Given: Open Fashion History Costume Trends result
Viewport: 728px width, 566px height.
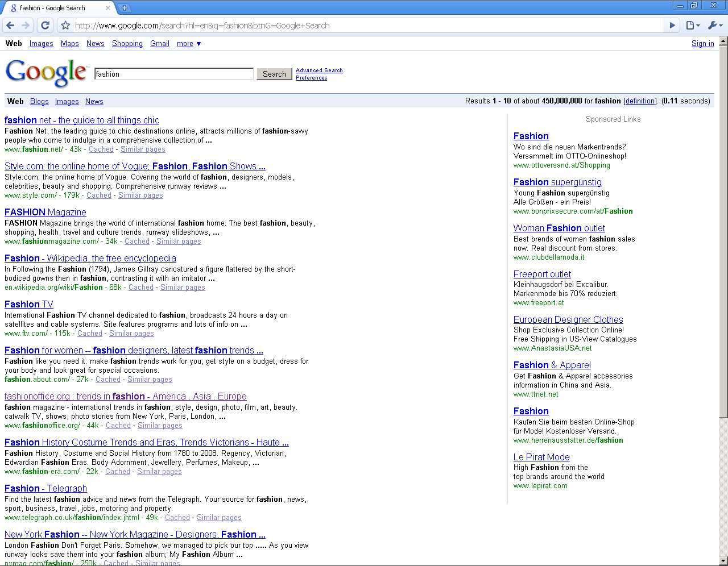Looking at the screenshot, I should [147, 442].
